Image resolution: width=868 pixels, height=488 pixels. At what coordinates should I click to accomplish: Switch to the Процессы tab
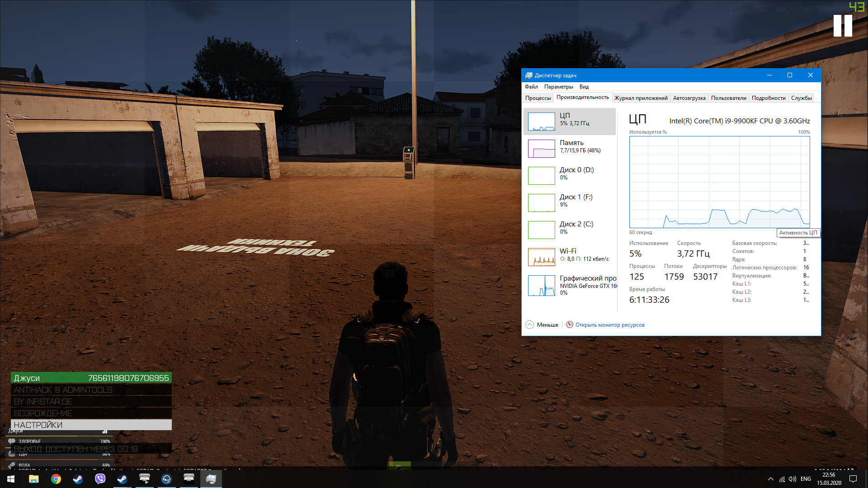(538, 98)
